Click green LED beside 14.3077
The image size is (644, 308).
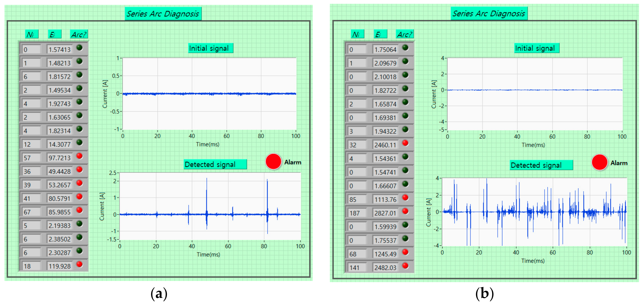click(x=79, y=142)
